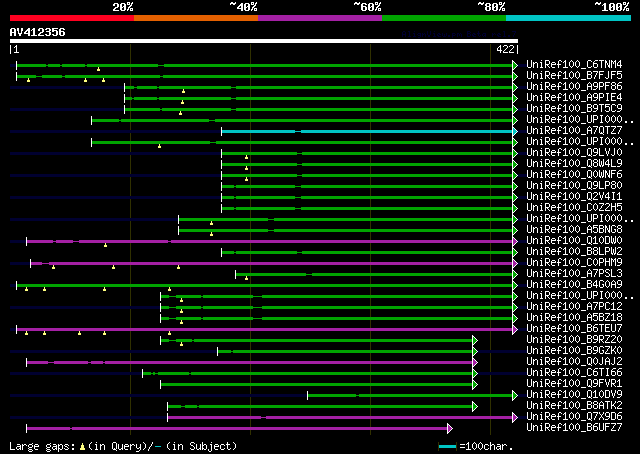Select the UniRef100_Q10DV9 label
This screenshot has width=640, height=454.
point(574,395)
